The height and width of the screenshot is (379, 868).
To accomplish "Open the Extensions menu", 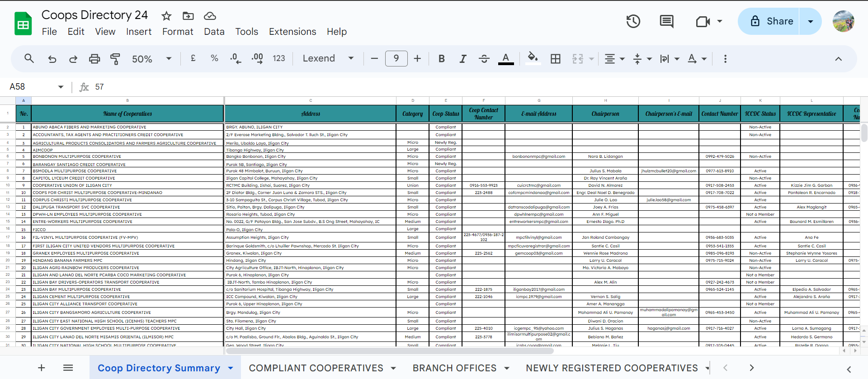I will pos(292,32).
